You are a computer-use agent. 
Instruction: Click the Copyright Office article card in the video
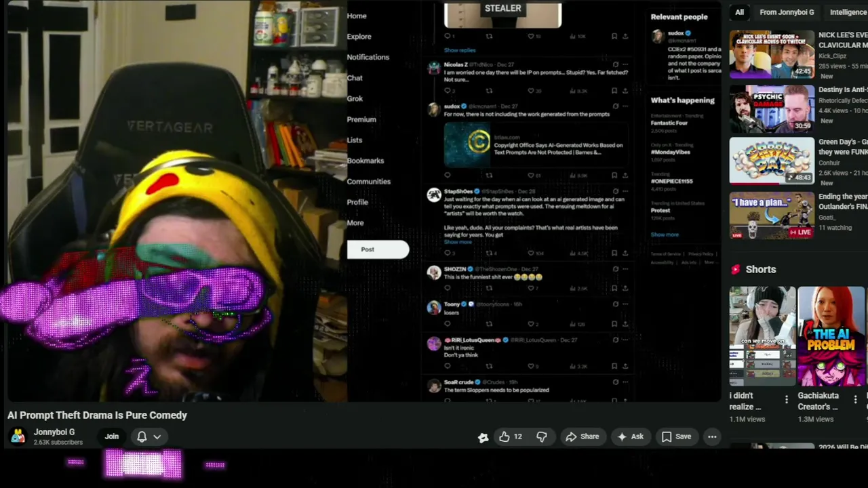(x=535, y=144)
